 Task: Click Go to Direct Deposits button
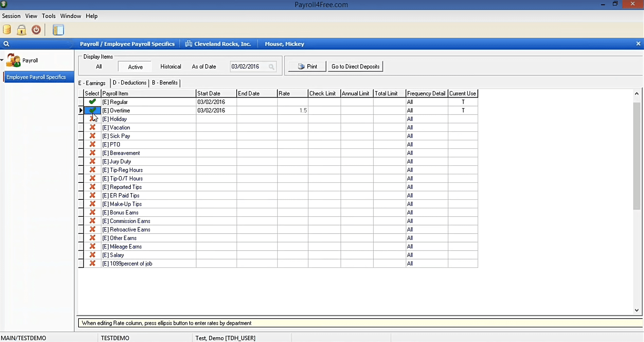tap(355, 66)
